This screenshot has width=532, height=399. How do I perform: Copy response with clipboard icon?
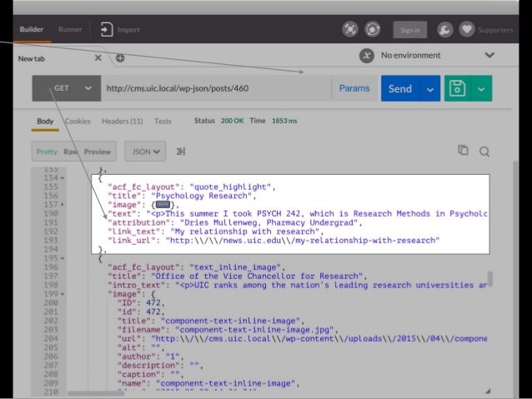[x=463, y=150]
